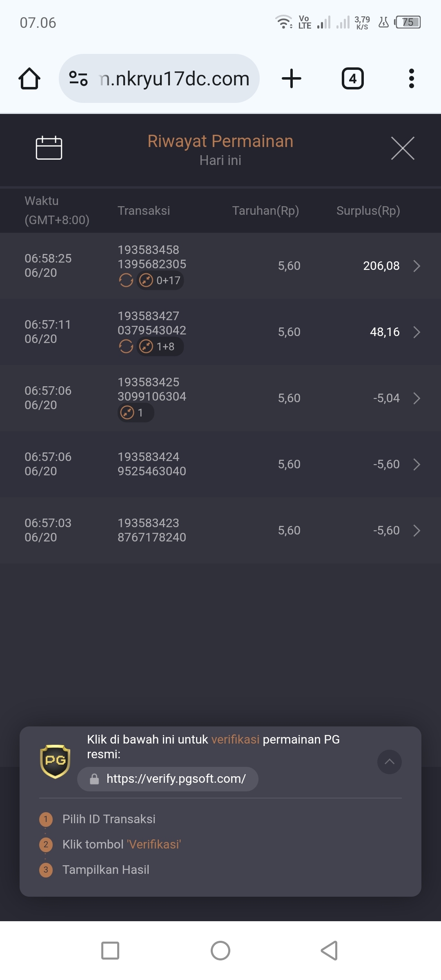Expand details for the 206,08 surplus row
Screen dimensions: 441x980
tap(417, 266)
